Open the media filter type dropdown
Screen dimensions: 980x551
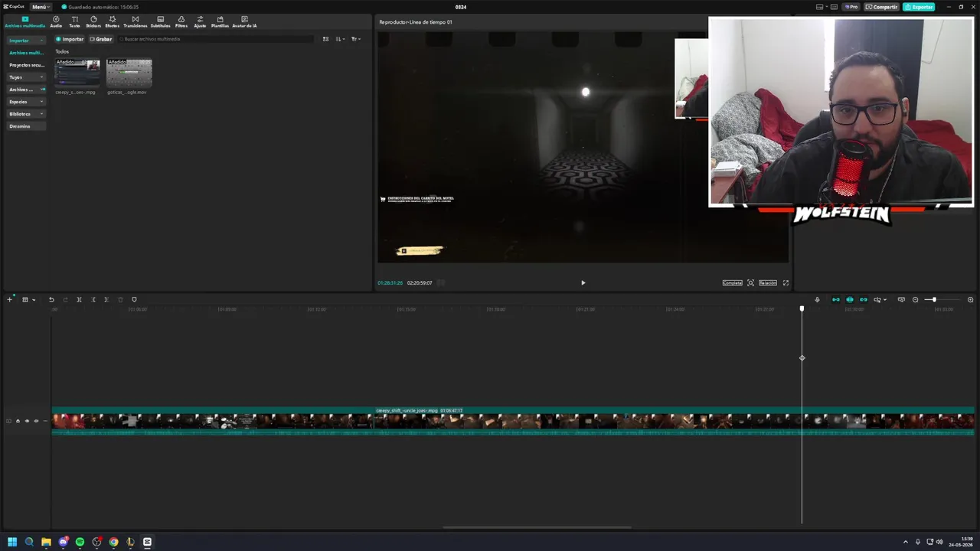coord(356,39)
